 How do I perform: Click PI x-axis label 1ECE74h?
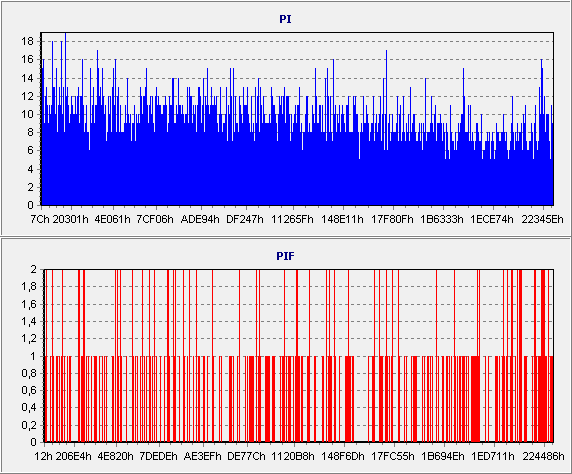(492, 219)
